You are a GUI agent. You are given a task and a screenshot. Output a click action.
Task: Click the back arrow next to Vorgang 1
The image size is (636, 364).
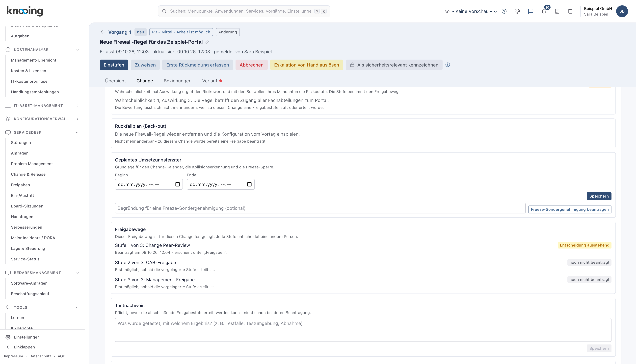pyautogui.click(x=103, y=32)
